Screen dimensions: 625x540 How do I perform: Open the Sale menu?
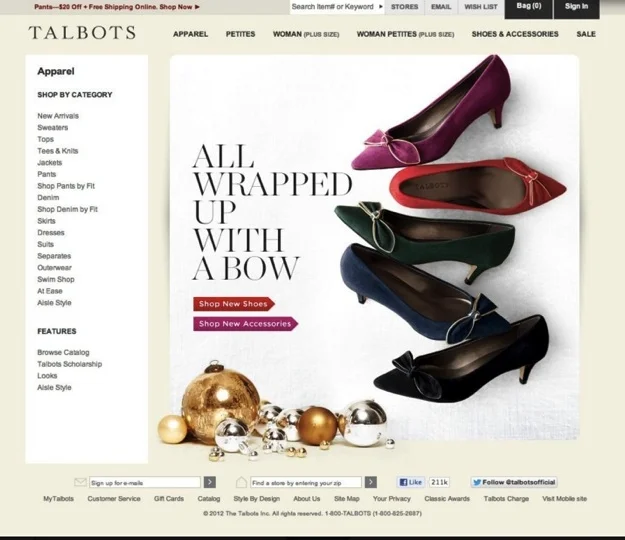point(586,34)
